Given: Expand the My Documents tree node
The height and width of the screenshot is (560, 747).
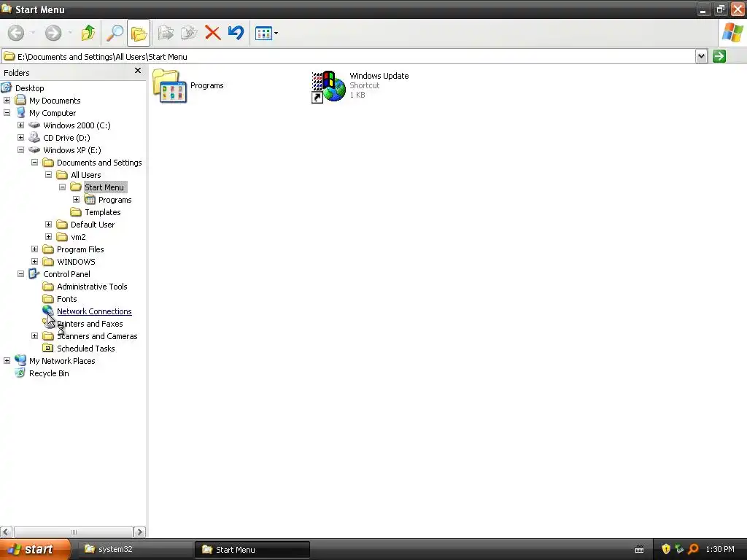Looking at the screenshot, I should click(x=7, y=101).
